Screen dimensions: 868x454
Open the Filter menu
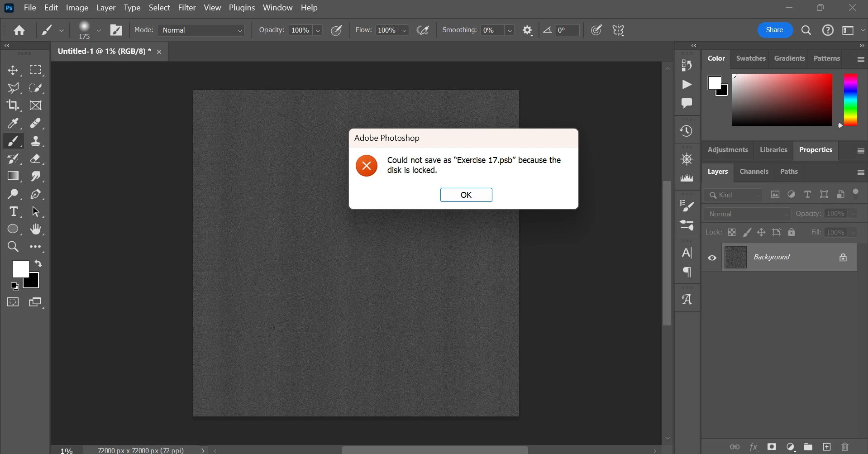point(187,8)
